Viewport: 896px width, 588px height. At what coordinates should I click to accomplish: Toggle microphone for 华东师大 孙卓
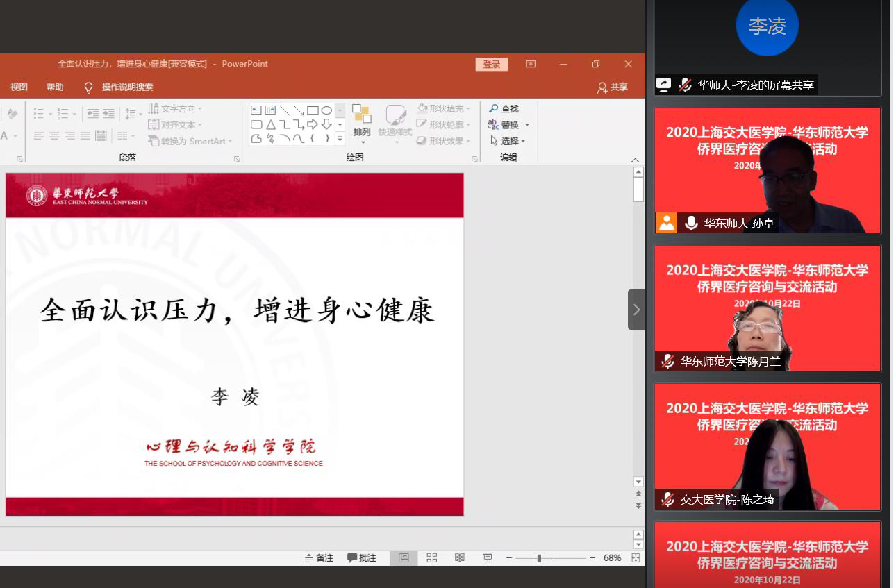691,223
